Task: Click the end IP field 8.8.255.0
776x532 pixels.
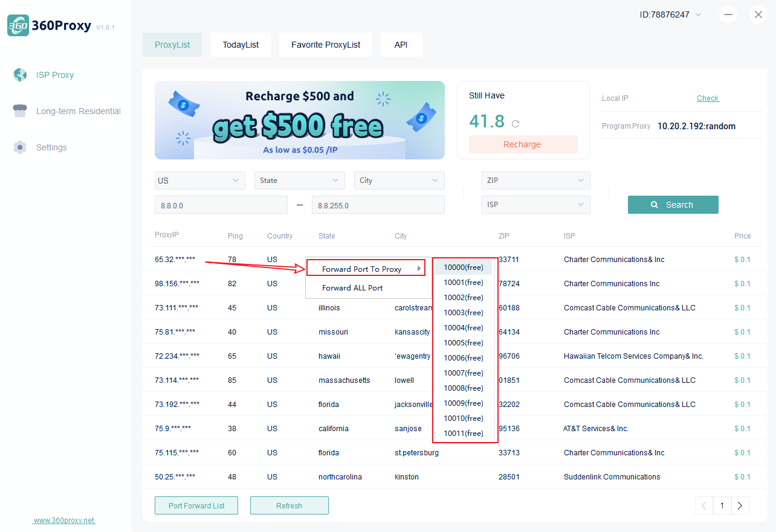Action: click(x=378, y=205)
